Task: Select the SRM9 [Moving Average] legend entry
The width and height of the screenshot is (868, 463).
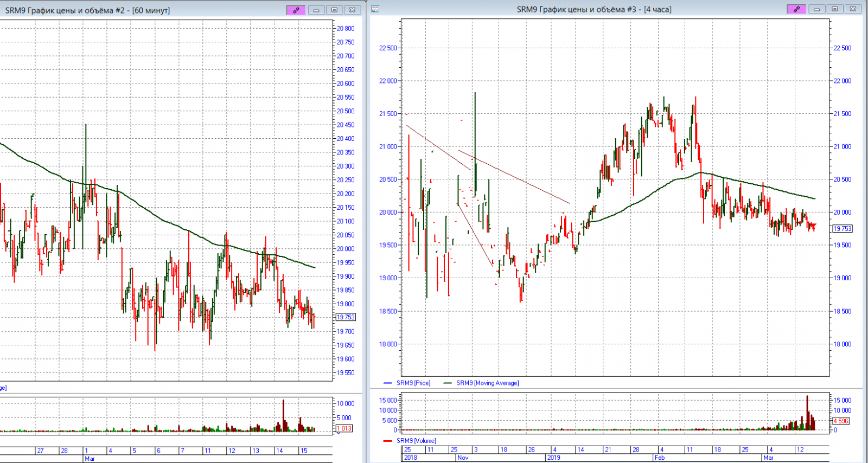Action: pyautogui.click(x=487, y=383)
